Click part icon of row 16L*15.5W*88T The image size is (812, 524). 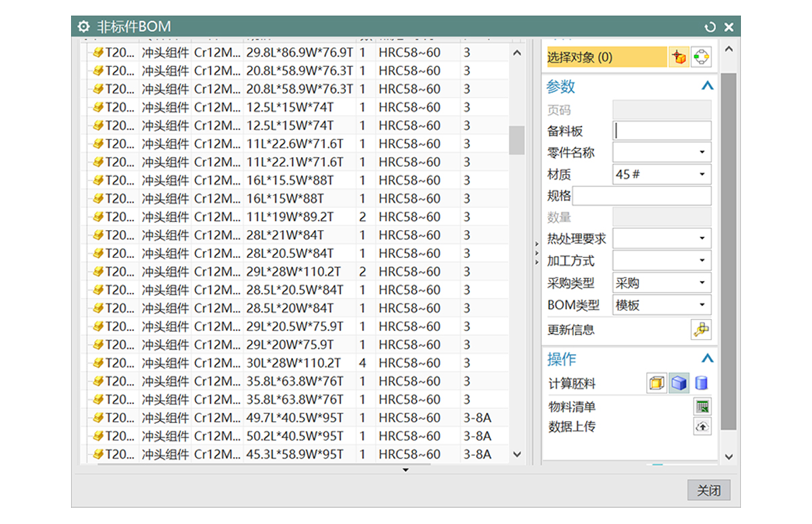[98, 180]
